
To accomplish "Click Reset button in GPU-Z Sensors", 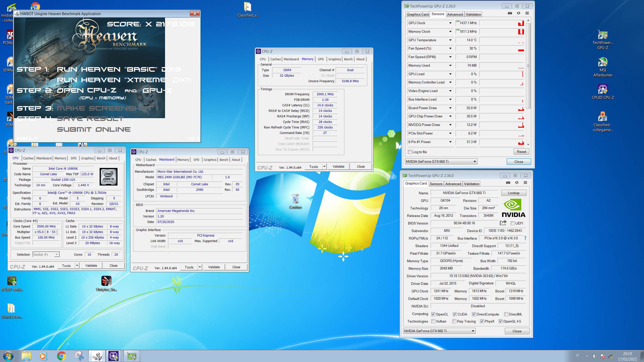I will (x=521, y=152).
